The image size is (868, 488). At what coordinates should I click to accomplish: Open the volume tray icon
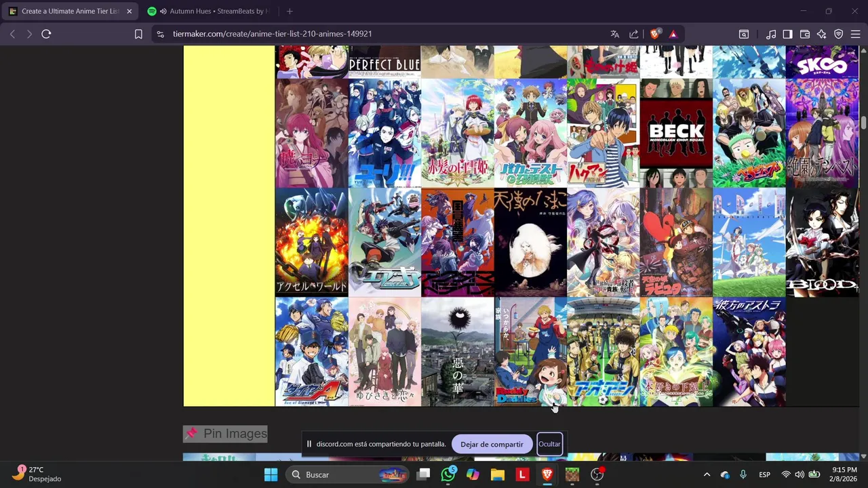click(800, 474)
